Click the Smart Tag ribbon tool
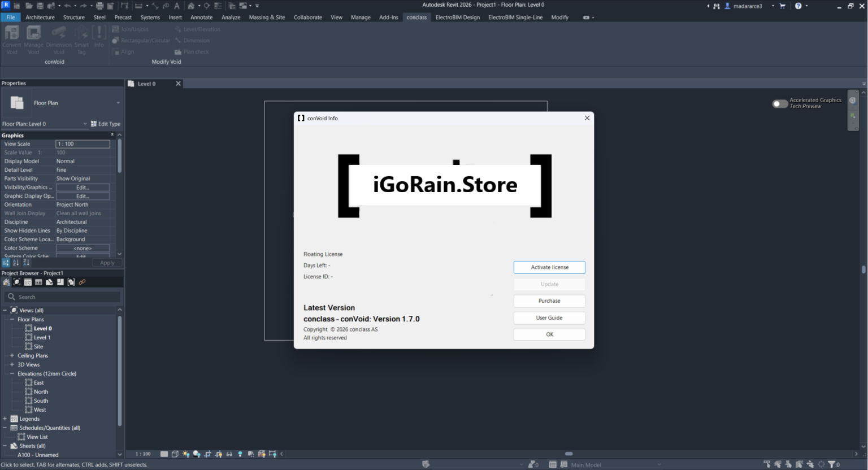This screenshot has height=470, width=868. pyautogui.click(x=81, y=40)
